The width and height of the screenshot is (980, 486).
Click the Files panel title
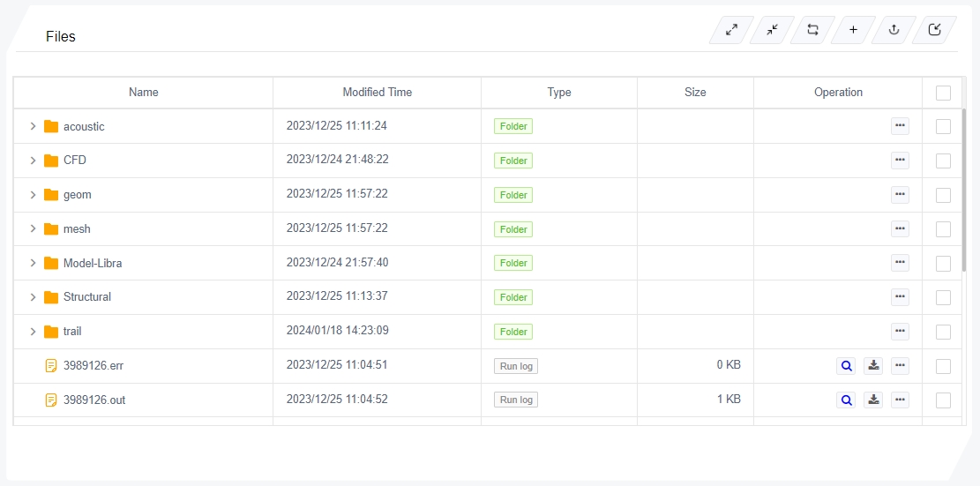point(61,37)
